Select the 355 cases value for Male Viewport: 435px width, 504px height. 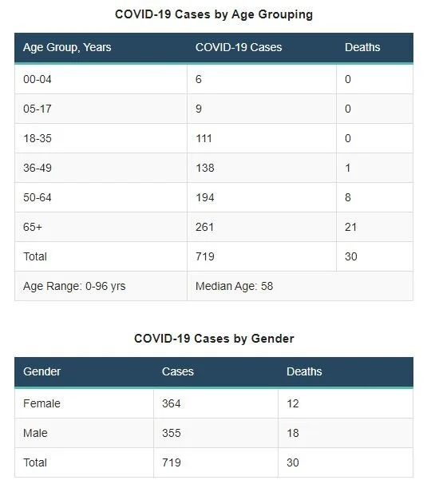pos(172,433)
